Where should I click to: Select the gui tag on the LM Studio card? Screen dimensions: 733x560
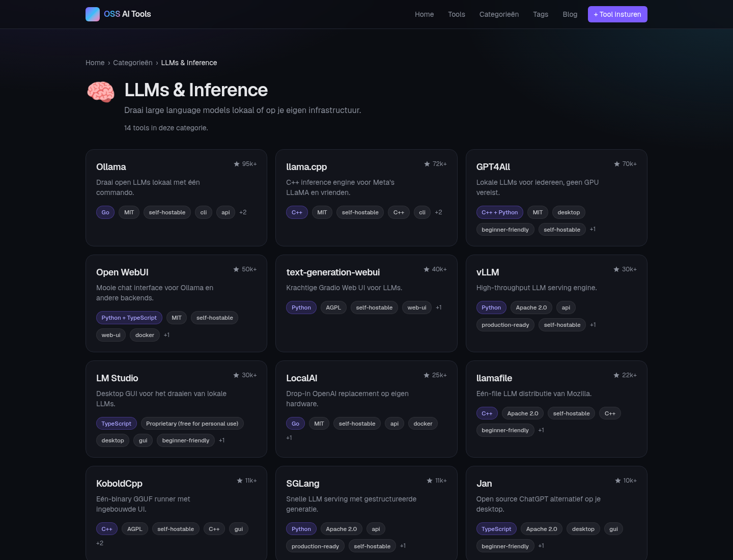tap(143, 440)
